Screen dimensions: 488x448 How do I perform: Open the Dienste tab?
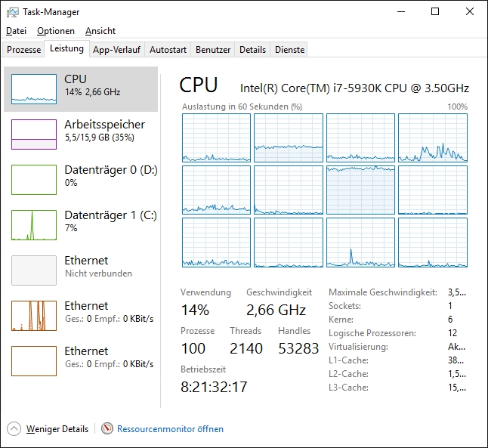tap(289, 50)
